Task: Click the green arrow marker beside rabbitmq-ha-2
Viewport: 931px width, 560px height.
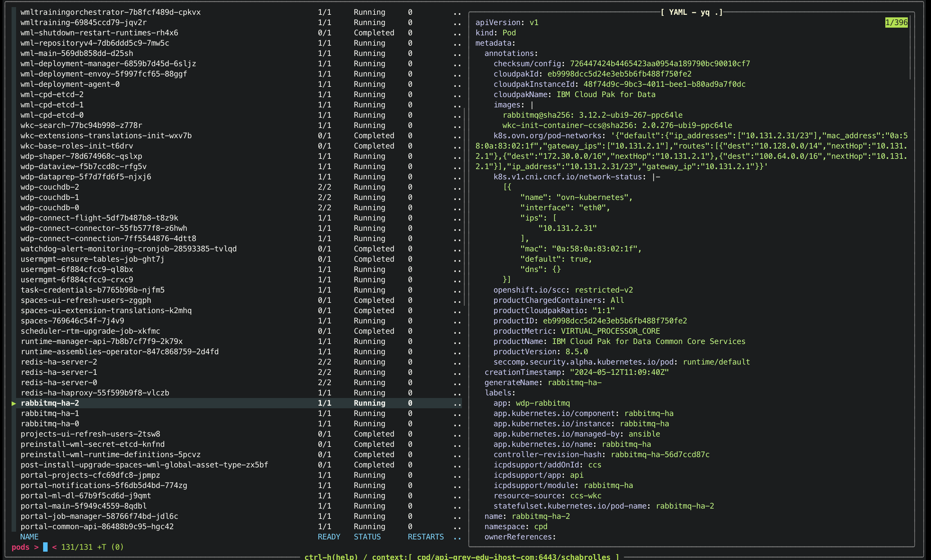Action: pyautogui.click(x=14, y=403)
